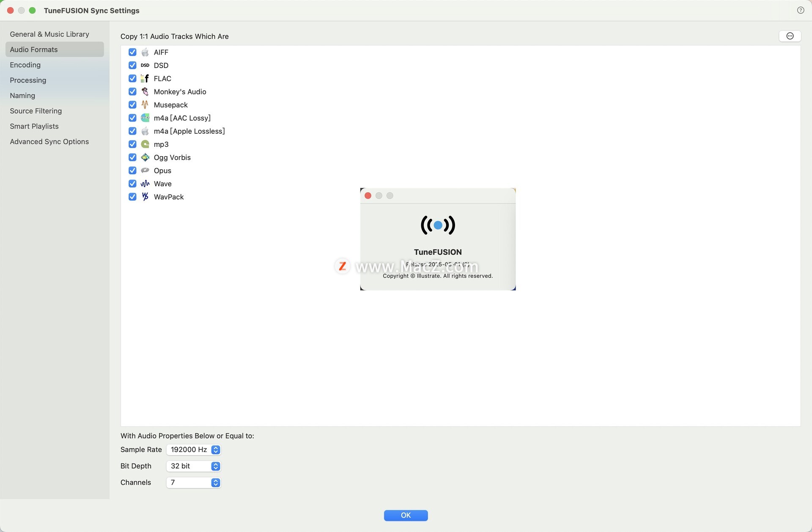
Task: Click the m4a Apple Lossless icon
Action: (x=145, y=131)
